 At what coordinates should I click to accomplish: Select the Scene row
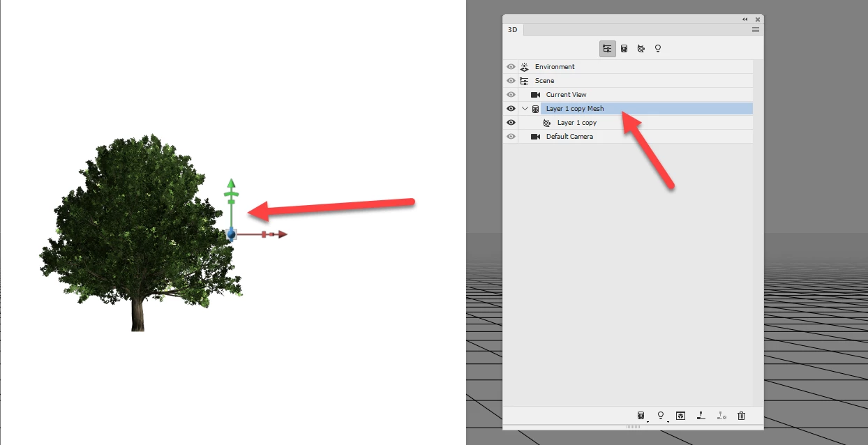(636, 81)
